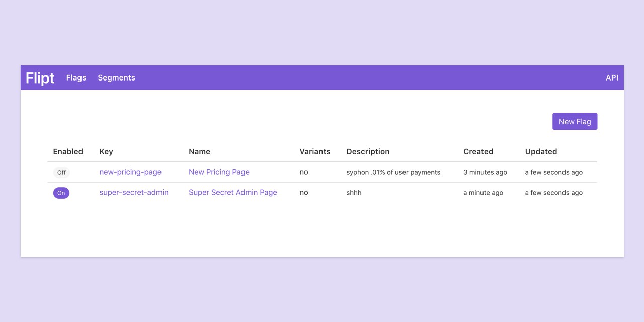Open the super-secret-admin key link

pos(134,193)
